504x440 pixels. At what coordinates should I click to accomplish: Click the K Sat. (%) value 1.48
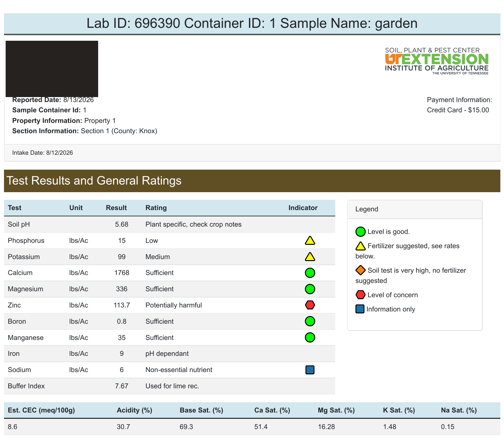coord(390,427)
